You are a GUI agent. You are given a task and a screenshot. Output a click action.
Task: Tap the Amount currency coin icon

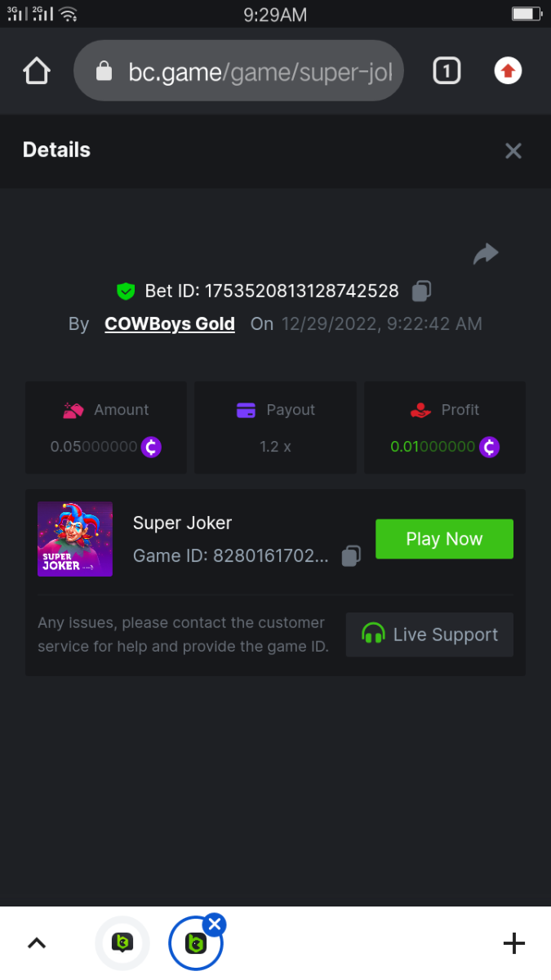(151, 447)
